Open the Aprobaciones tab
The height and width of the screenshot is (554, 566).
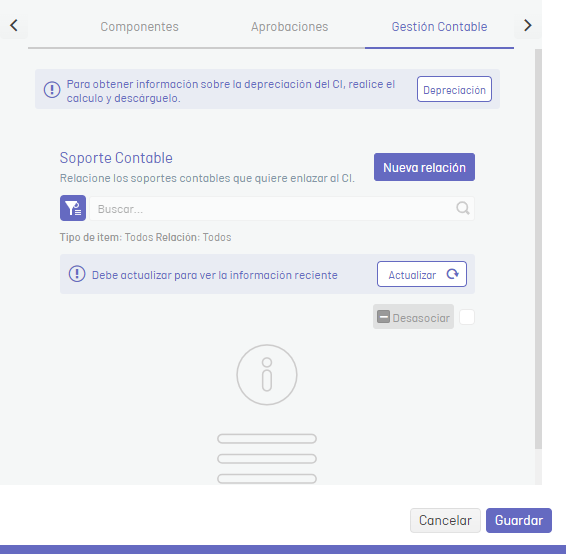coord(289,27)
